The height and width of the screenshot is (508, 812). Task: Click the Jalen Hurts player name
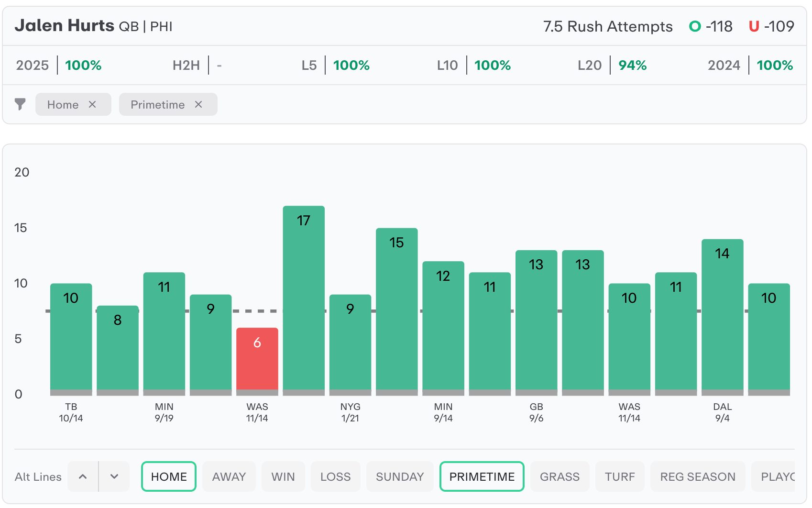coord(65,25)
